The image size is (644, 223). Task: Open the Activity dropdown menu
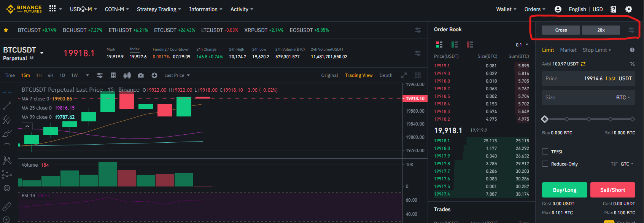click(x=242, y=9)
